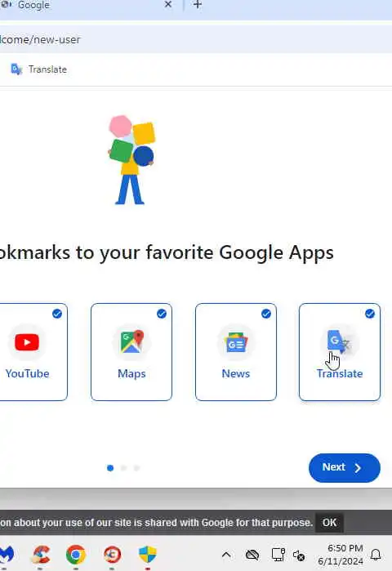Open Windows Security shield in taskbar

(x=148, y=555)
